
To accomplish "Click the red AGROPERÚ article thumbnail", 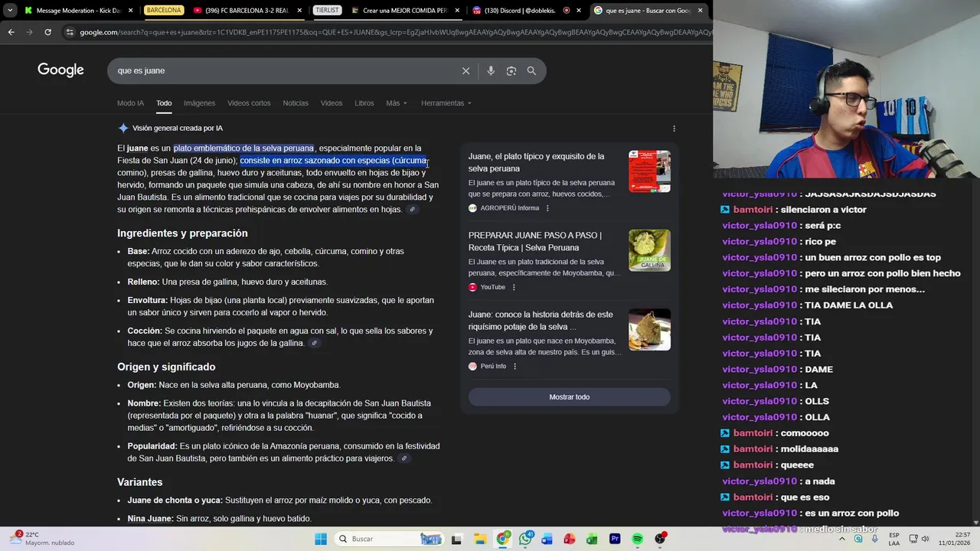I will click(649, 171).
